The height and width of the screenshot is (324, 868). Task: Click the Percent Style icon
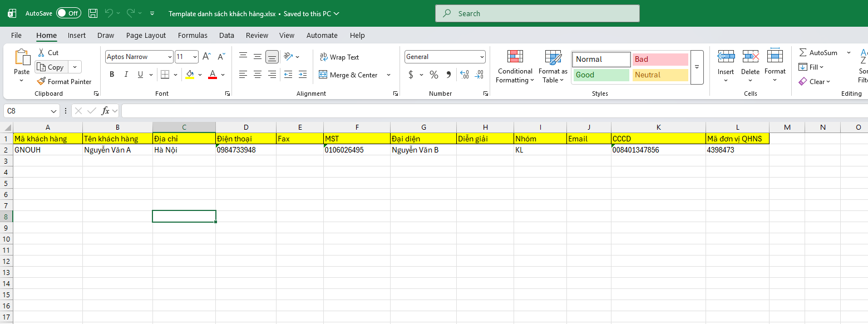(x=434, y=75)
